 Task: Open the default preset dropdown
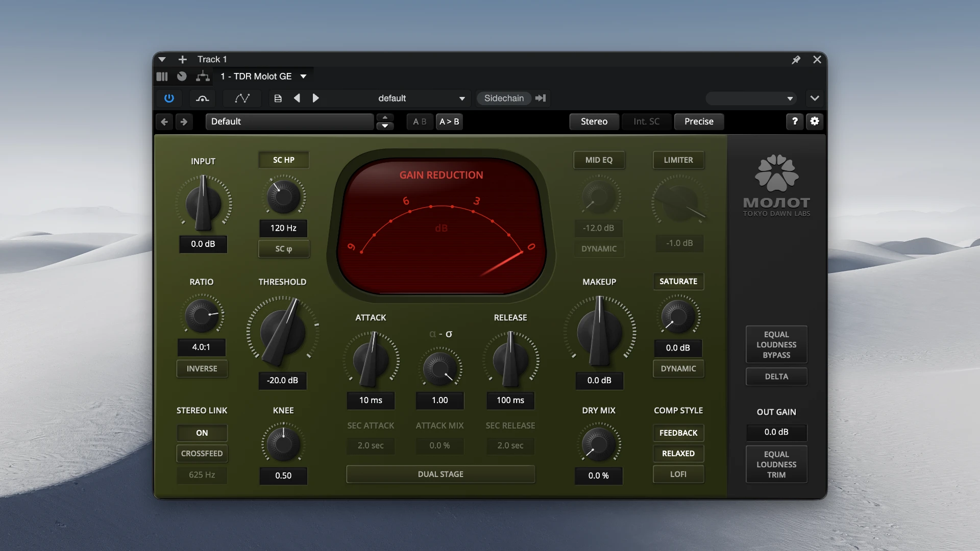[421, 98]
